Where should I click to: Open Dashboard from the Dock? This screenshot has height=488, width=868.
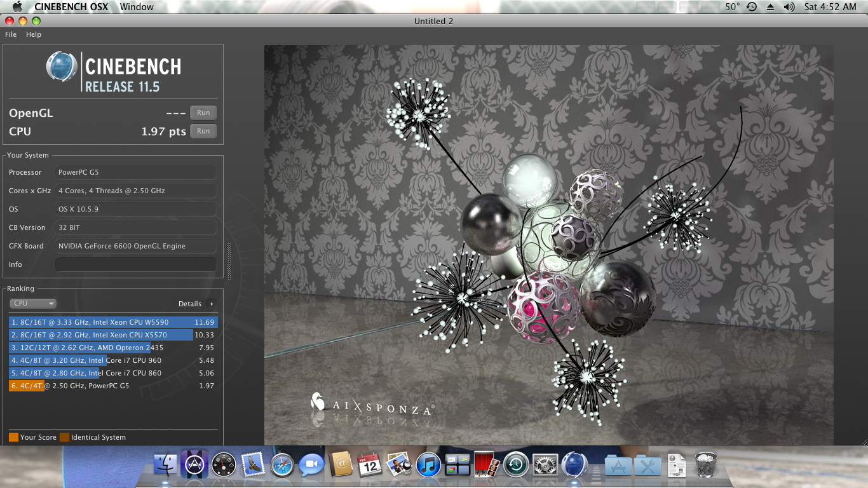click(224, 465)
